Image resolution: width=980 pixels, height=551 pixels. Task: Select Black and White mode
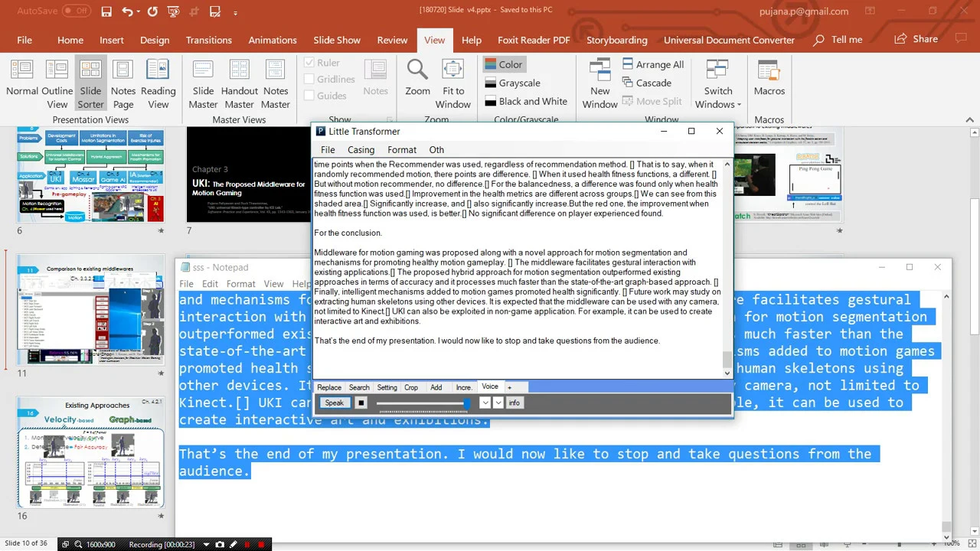[526, 101]
